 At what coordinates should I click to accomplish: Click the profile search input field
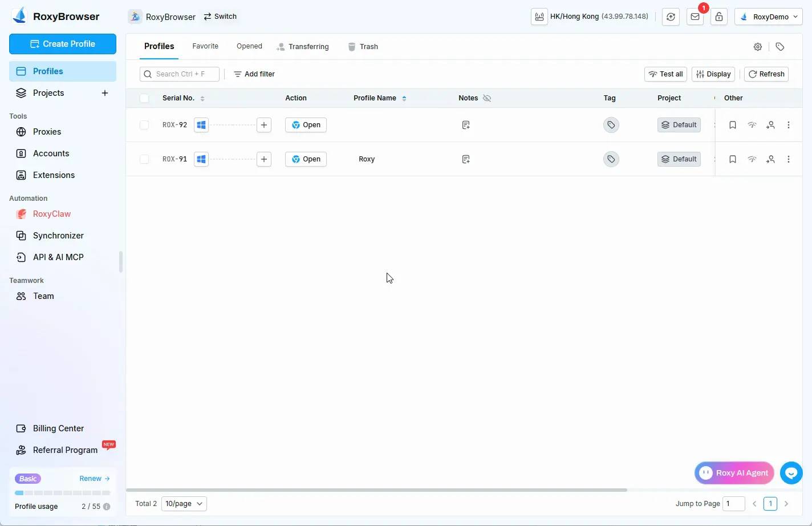(180, 74)
